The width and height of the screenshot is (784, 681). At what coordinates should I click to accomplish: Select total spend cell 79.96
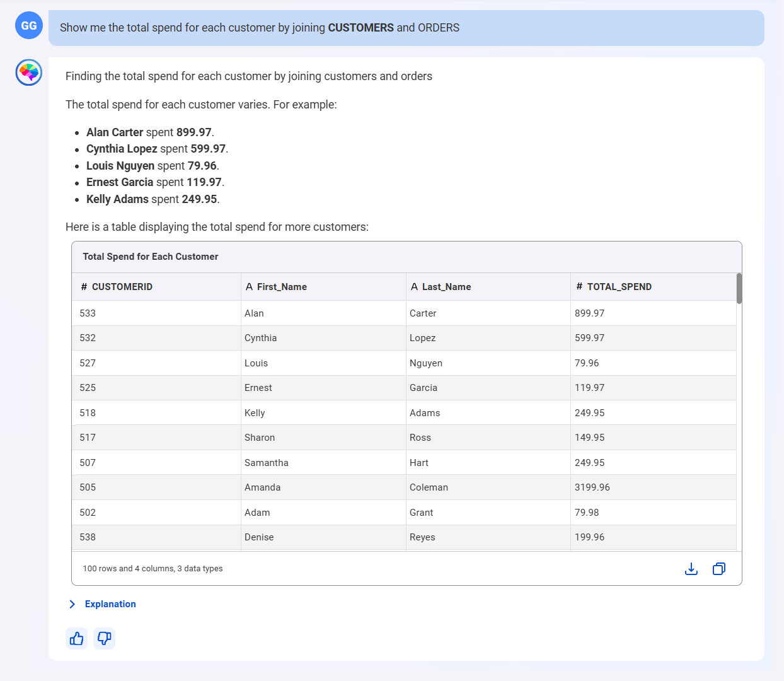654,363
